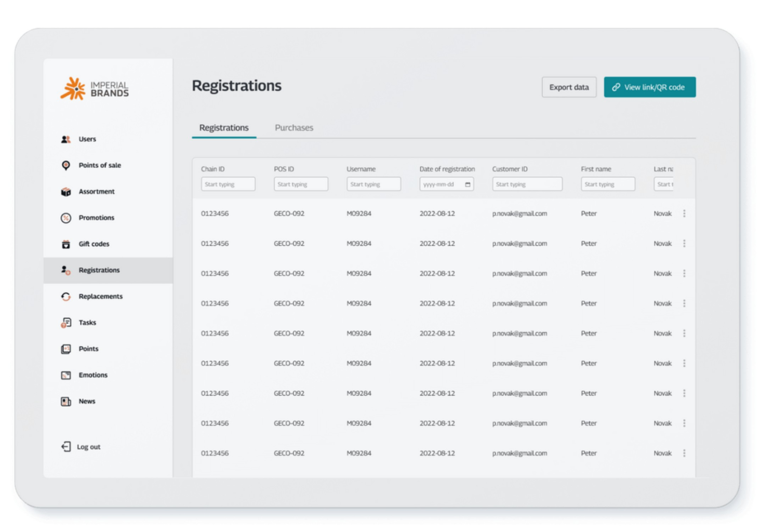This screenshot has height=532, width=774.
Task: Open Points of sale pin icon
Action: (65, 165)
